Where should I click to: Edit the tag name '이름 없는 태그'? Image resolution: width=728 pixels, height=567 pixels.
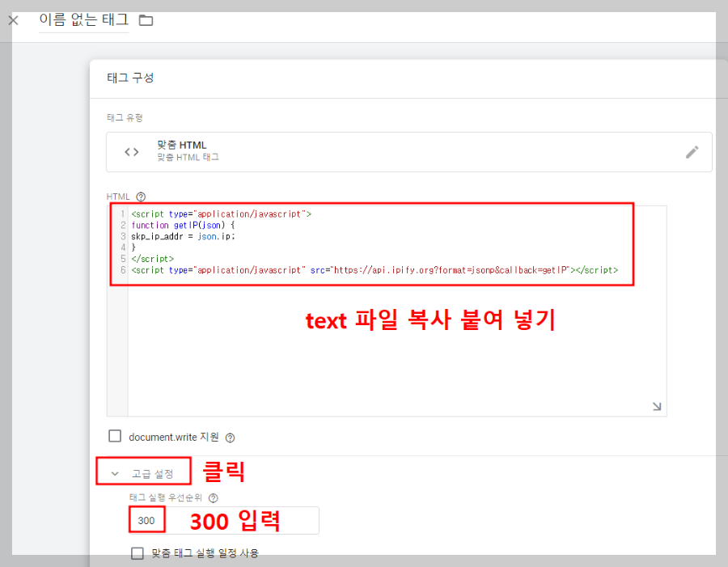tap(83, 20)
